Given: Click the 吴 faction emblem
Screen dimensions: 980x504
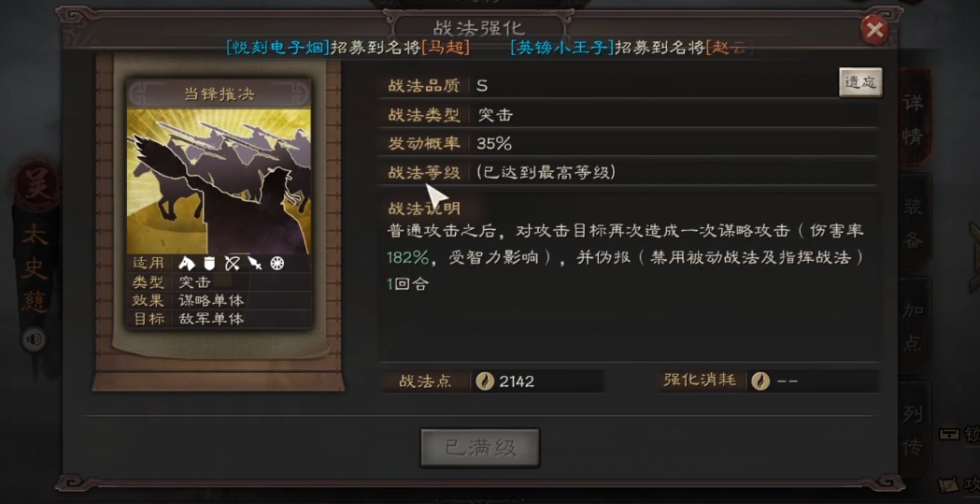Looking at the screenshot, I should point(36,186).
